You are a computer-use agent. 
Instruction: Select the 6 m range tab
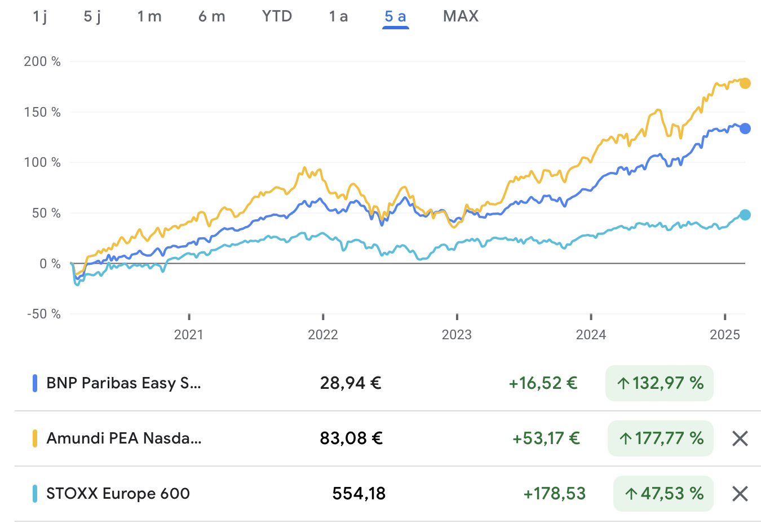pos(212,16)
